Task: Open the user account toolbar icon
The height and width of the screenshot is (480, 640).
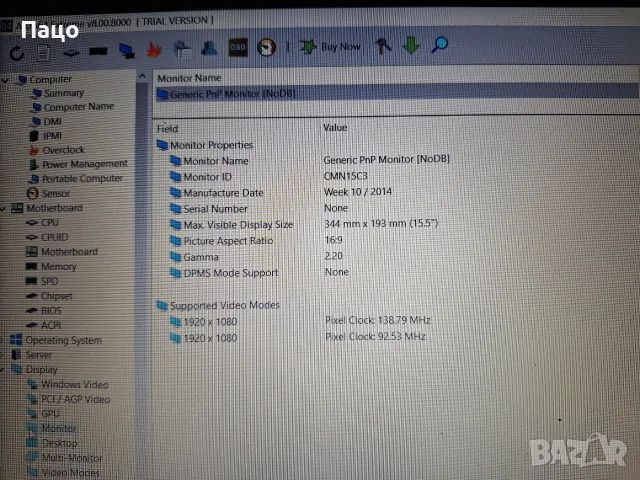Action: [x=209, y=48]
